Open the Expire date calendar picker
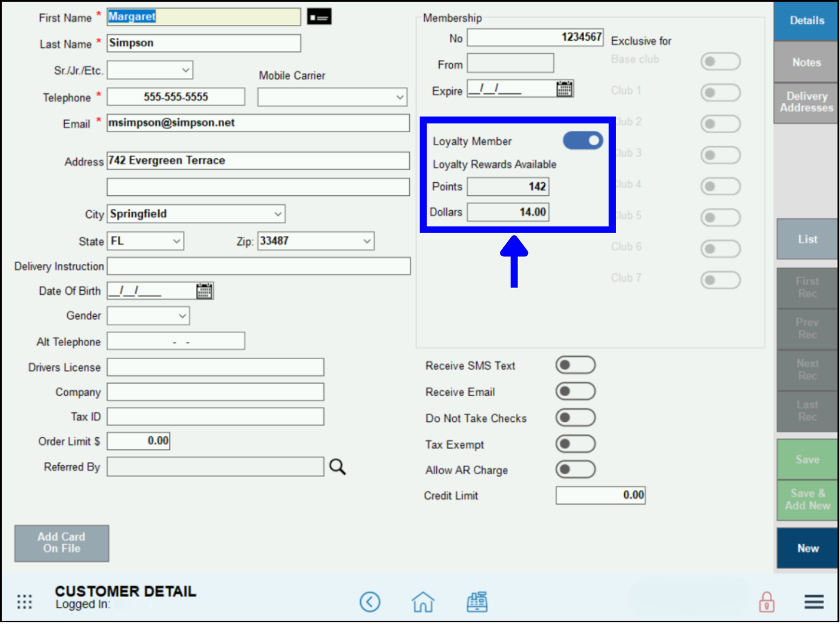 564,88
